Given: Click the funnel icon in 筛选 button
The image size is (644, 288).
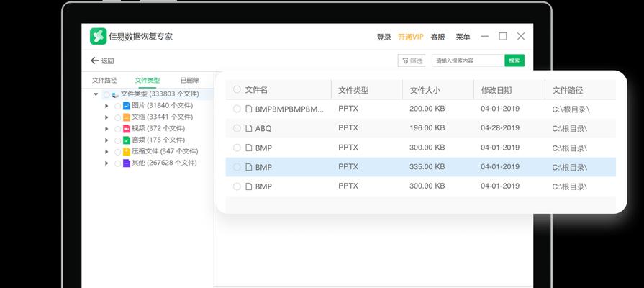Looking at the screenshot, I should pyautogui.click(x=405, y=60).
